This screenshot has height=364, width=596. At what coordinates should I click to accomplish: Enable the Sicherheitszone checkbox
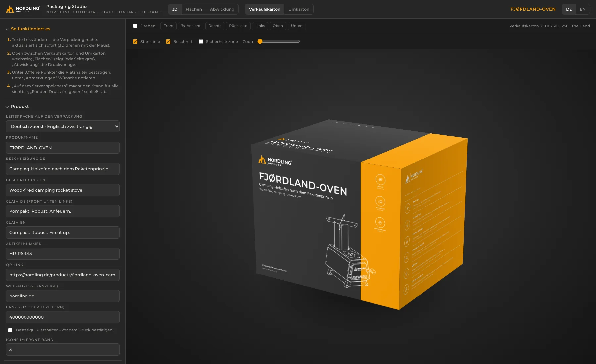pos(201,42)
